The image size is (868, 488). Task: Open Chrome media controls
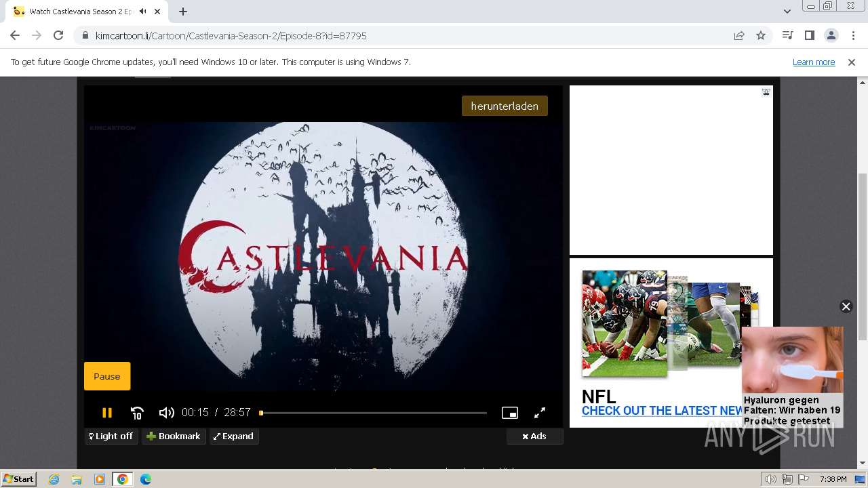point(787,36)
